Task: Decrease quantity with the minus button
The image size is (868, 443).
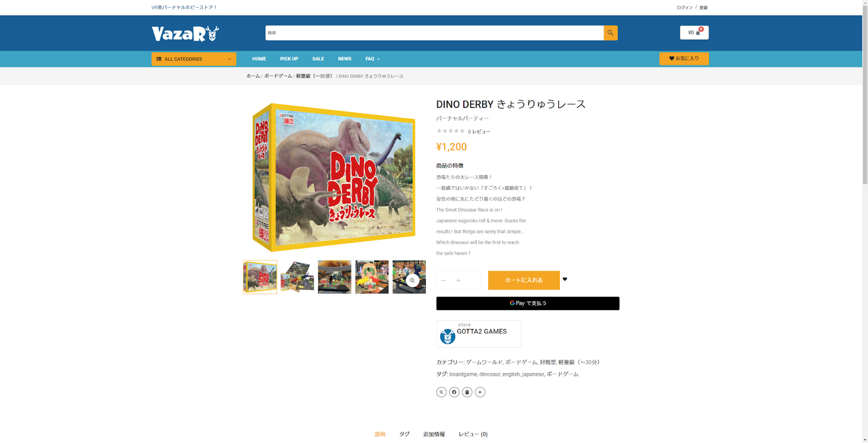Action: (443, 281)
